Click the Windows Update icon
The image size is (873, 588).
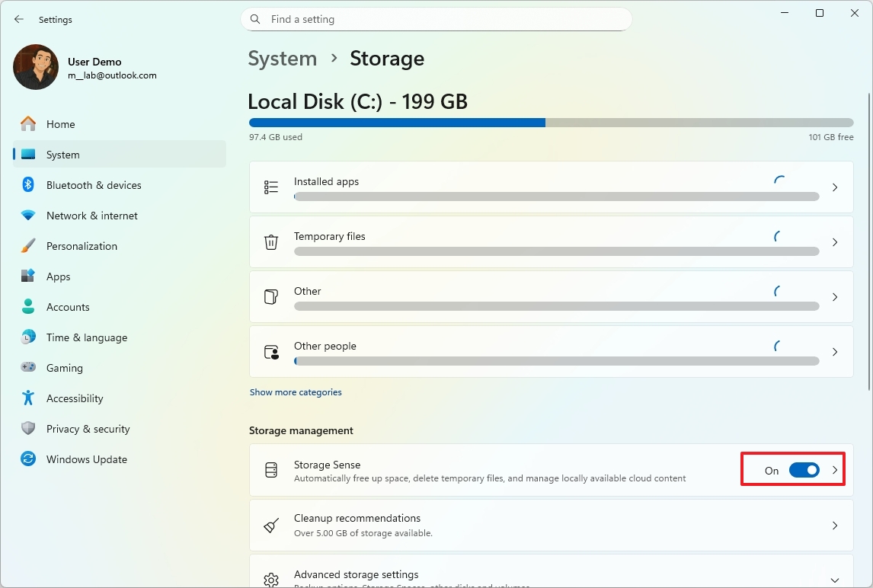(28, 459)
